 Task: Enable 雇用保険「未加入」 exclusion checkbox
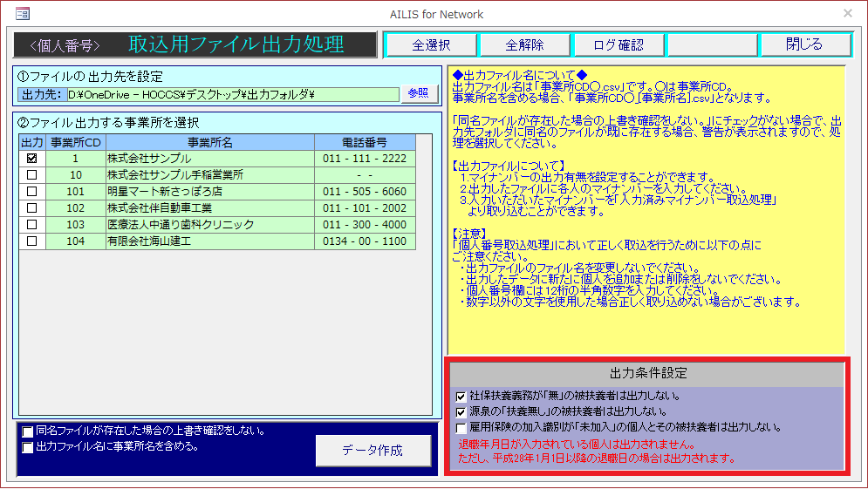[x=461, y=427]
